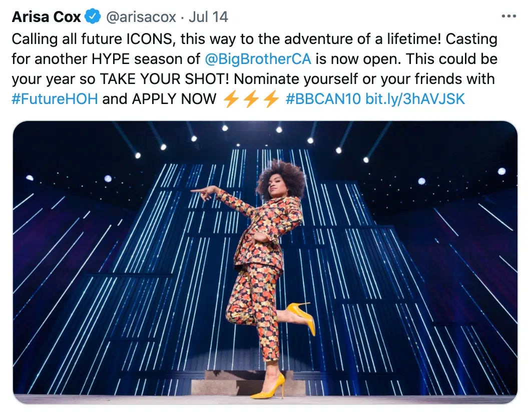
Task: Open the #FutureHOH hashtag
Action: pyautogui.click(x=55, y=99)
